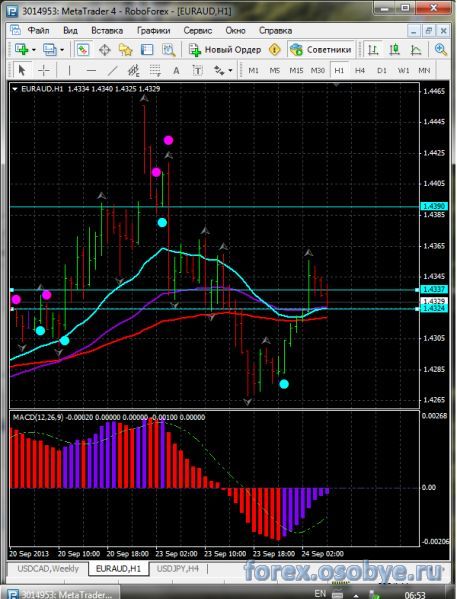This screenshot has width=457, height=599.
Task: Click the MetaTrader taskbar button
Action: pos(61,594)
